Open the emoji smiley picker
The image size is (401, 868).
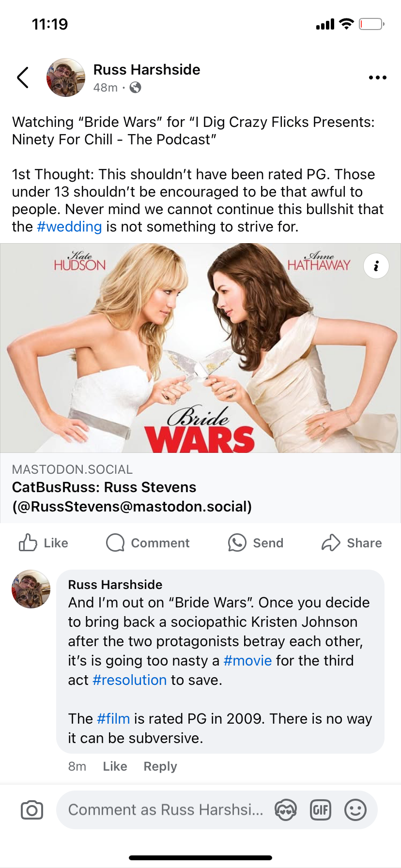[355, 810]
